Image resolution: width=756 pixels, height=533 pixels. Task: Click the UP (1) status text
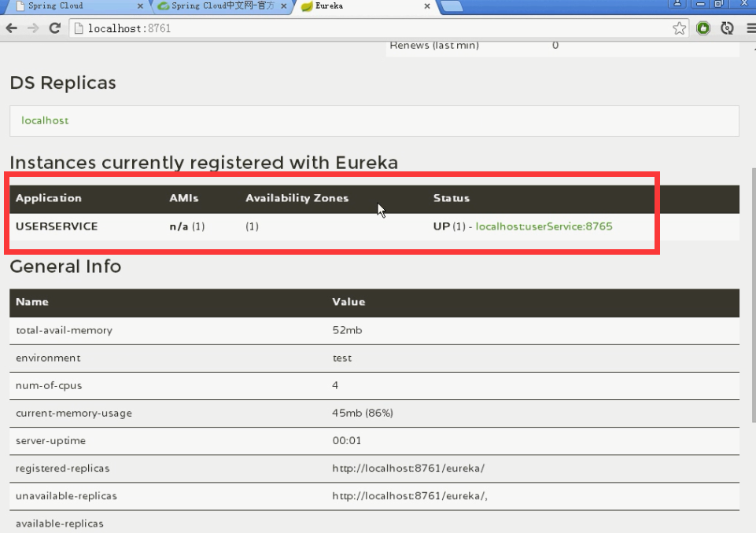click(449, 226)
